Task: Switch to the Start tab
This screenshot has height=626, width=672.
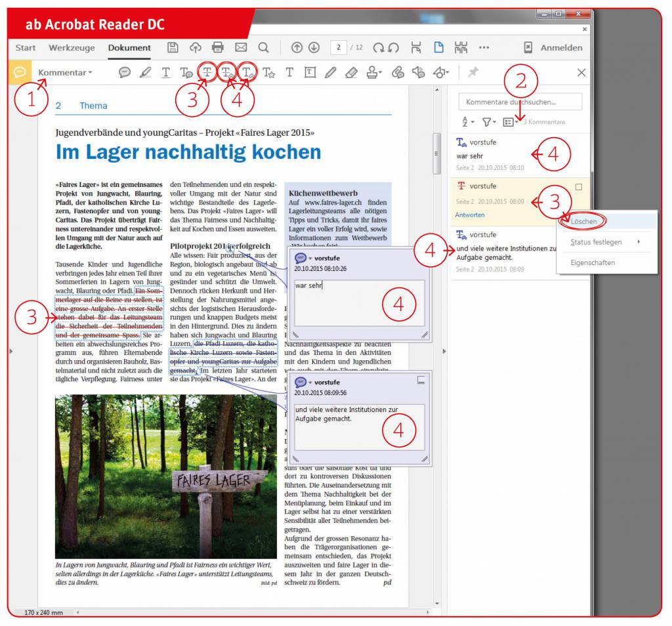Action: 26,47
